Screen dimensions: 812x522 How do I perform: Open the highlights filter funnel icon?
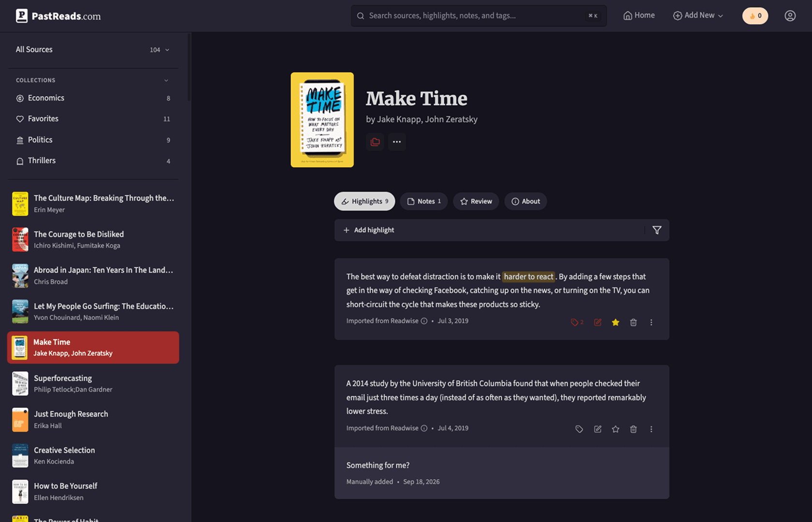point(657,230)
